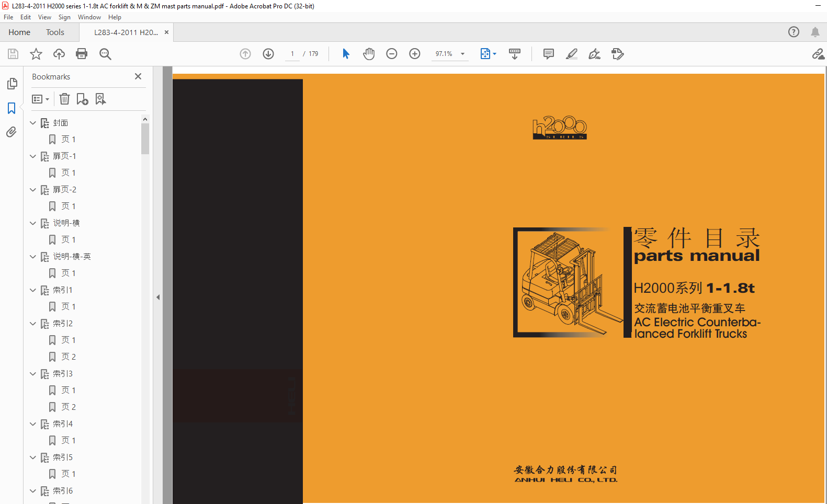Click the scrolling mode keyboard icon
The width and height of the screenshot is (827, 504).
tap(515, 54)
